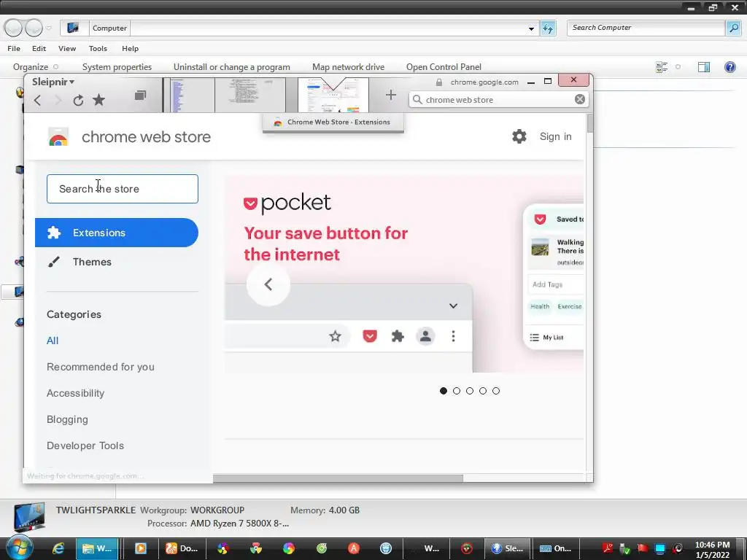This screenshot has width=747, height=560.
Task: Bookmark page with the star icon
Action: tap(98, 100)
